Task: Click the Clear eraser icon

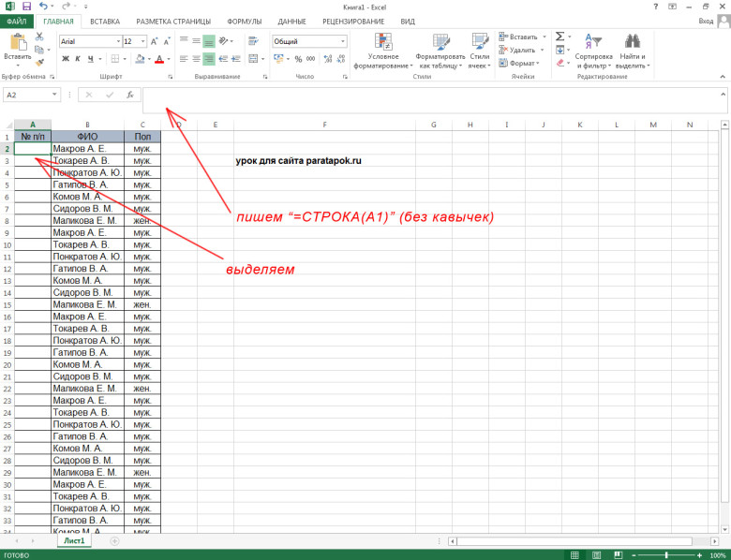Action: pos(559,63)
